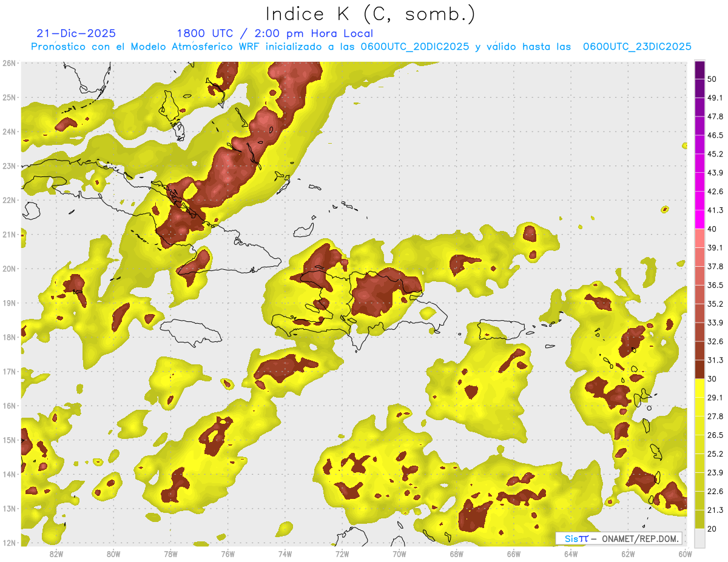Pick the dark brown legend band between 30 and 31.3

pos(699,370)
